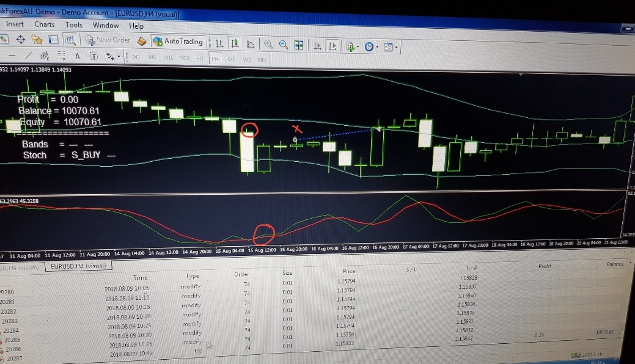The height and width of the screenshot is (364, 635).
Task: Switch chart to bar chart view
Action: 219,43
